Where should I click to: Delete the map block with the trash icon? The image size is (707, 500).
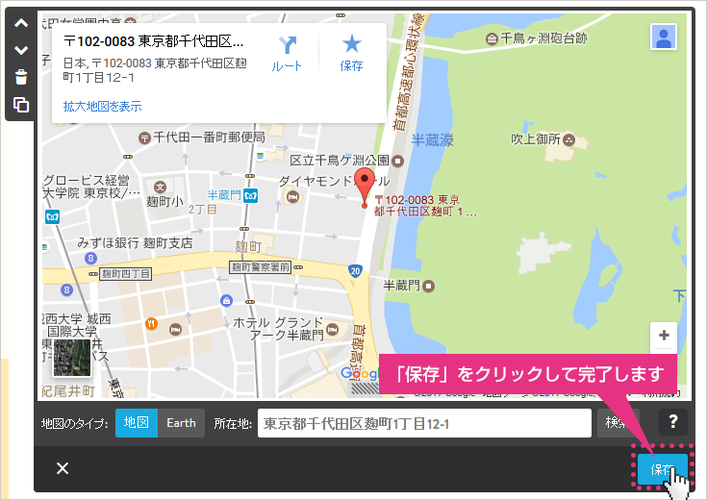click(21, 77)
